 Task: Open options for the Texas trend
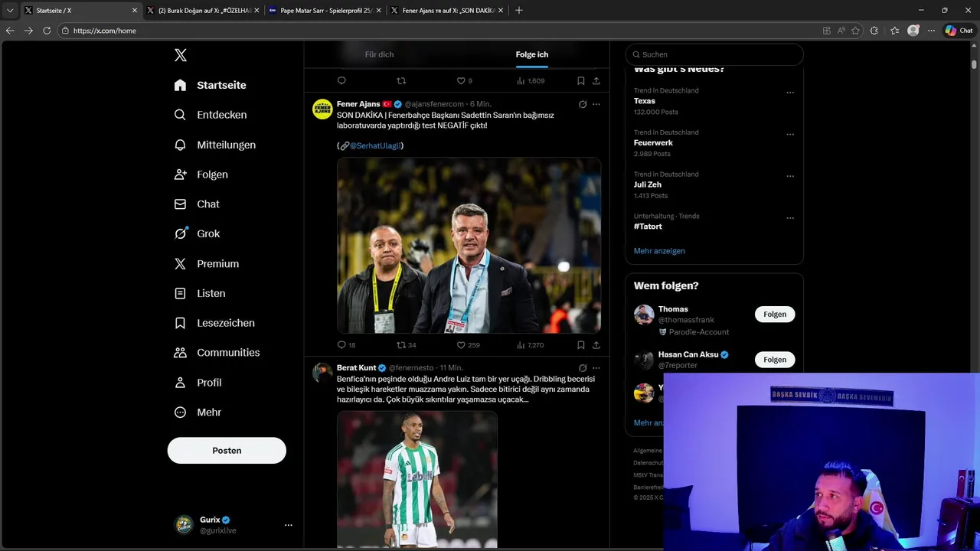790,93
